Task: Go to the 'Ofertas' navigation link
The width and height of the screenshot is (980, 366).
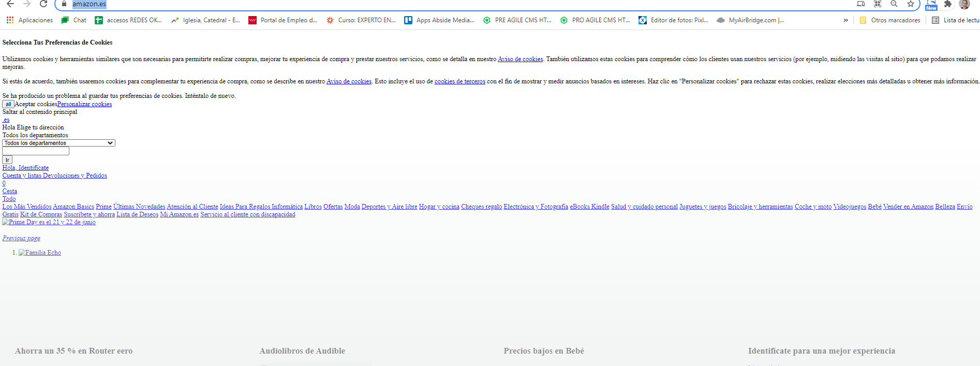Action: (x=333, y=207)
